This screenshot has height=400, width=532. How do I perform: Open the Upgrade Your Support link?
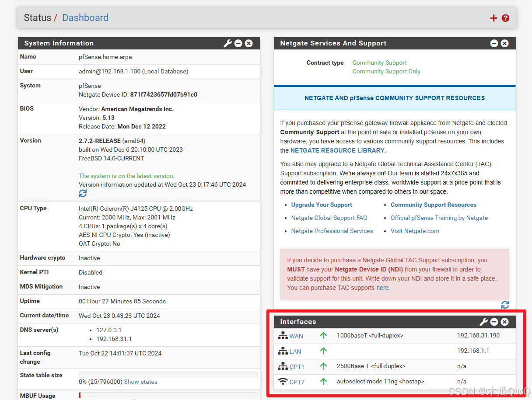point(322,205)
